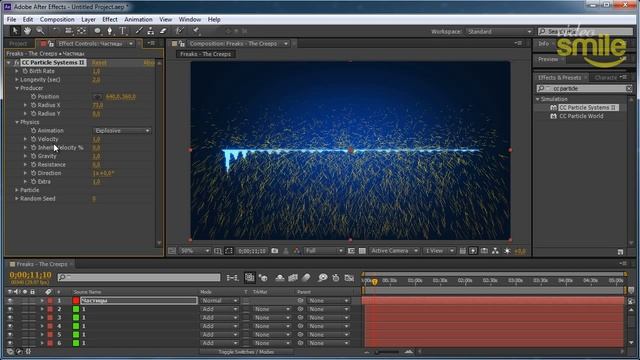Open the Active Camera dropdown
The image size is (640, 360).
click(394, 251)
